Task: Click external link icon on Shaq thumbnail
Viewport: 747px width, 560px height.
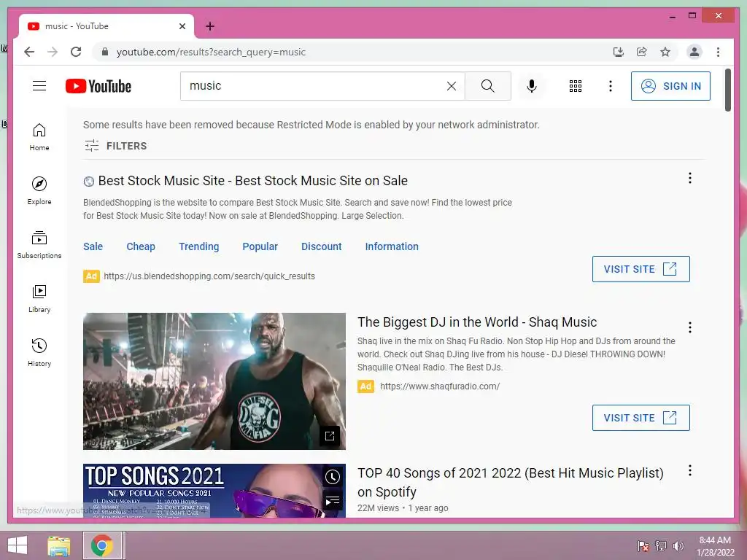Action: click(x=330, y=436)
